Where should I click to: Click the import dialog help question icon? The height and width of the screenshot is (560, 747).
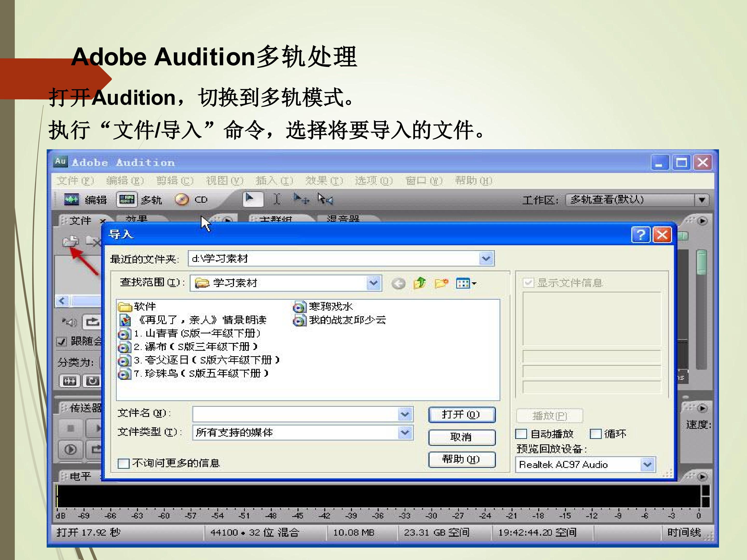pyautogui.click(x=641, y=235)
